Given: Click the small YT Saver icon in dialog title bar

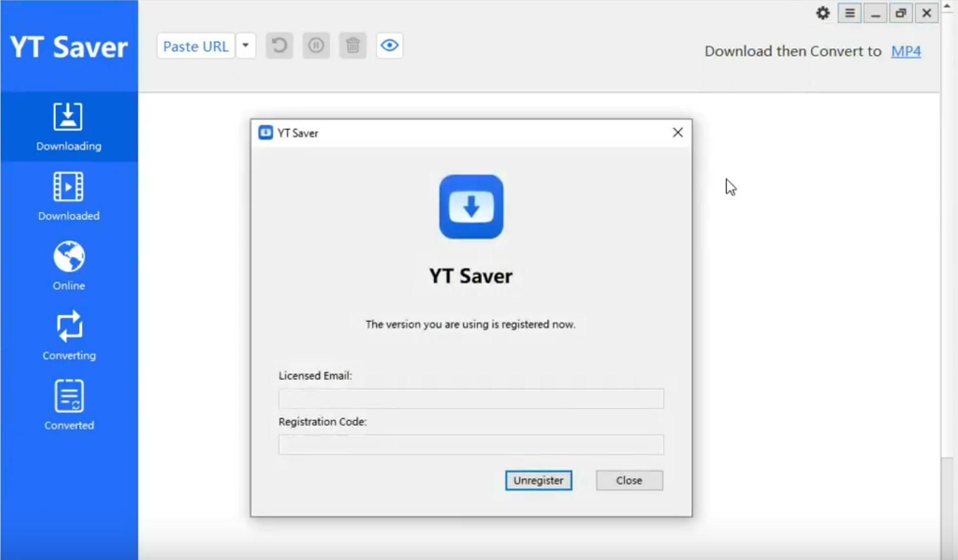Looking at the screenshot, I should point(266,132).
